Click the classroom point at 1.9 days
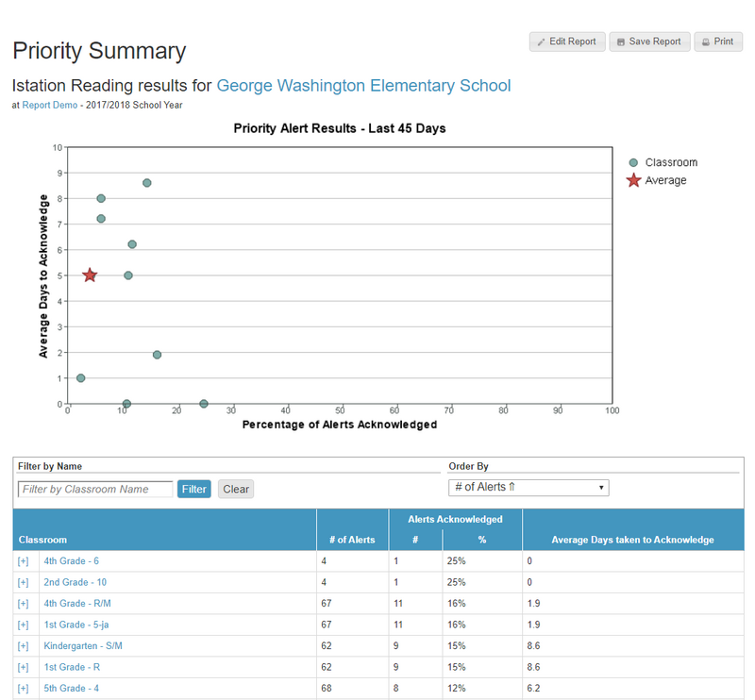 click(157, 355)
